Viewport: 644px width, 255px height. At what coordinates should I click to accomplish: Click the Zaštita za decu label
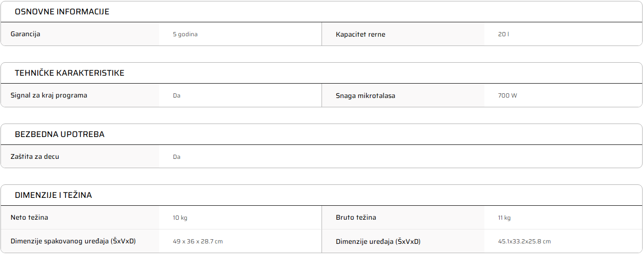click(x=35, y=157)
